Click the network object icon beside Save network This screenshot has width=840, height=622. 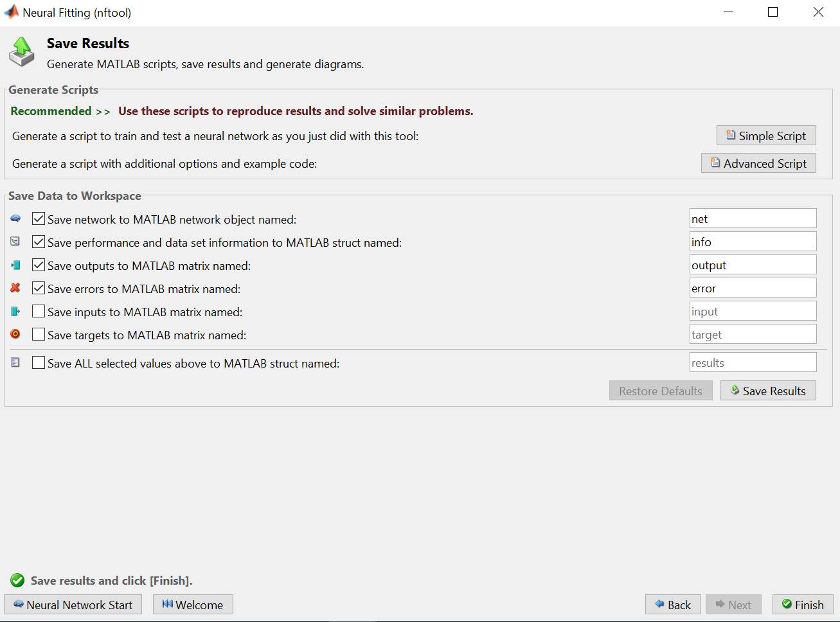15,219
